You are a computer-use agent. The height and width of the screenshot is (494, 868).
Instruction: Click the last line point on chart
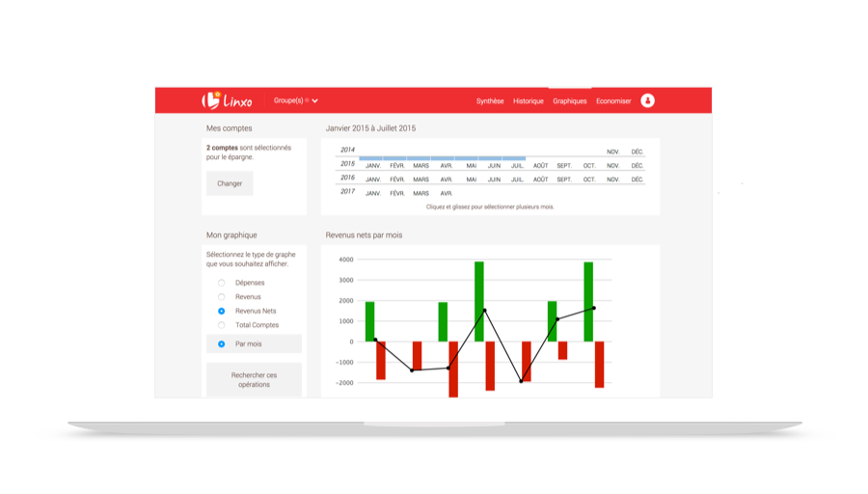click(x=594, y=308)
